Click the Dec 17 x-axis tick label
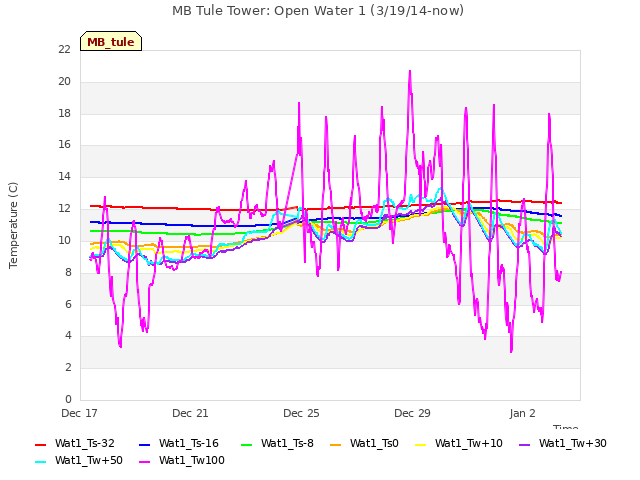This screenshot has height=480, width=640. pos(79,413)
